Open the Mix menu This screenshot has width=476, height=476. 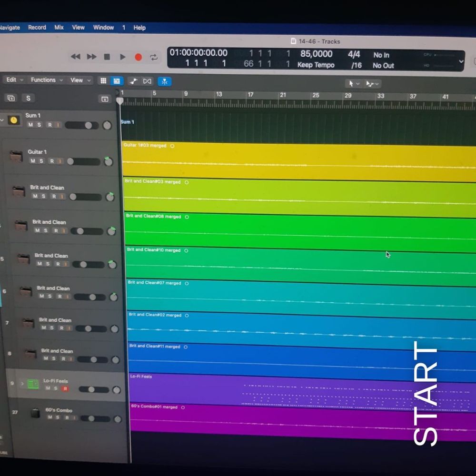coord(59,27)
